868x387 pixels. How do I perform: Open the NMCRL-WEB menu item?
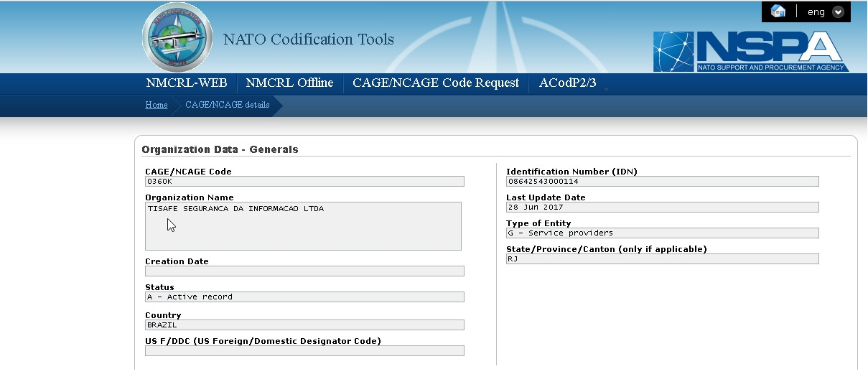(x=187, y=83)
